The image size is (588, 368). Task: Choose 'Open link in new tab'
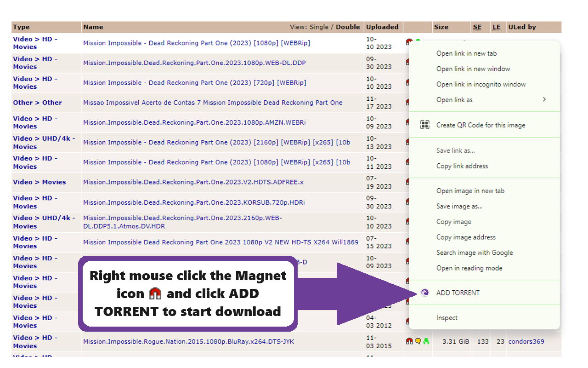[x=485, y=53]
